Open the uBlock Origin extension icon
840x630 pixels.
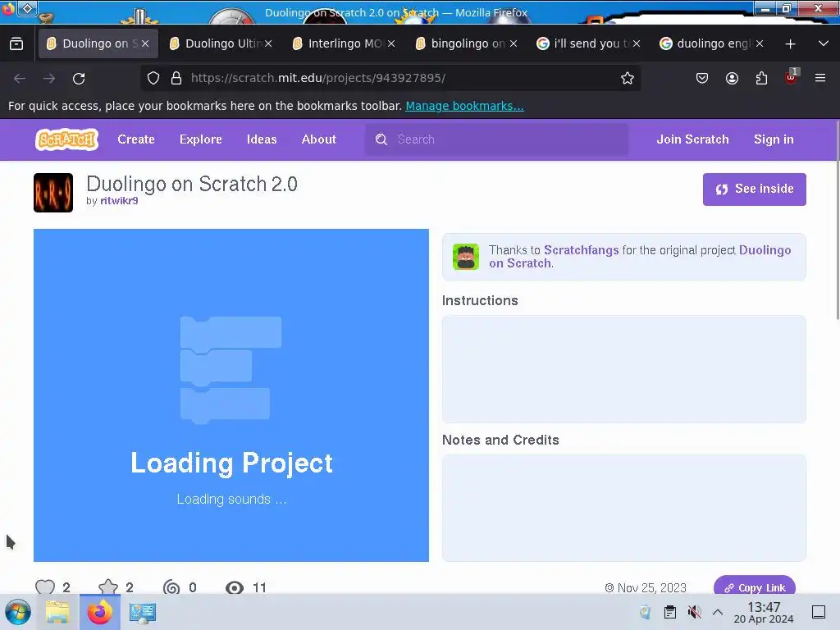(792, 78)
